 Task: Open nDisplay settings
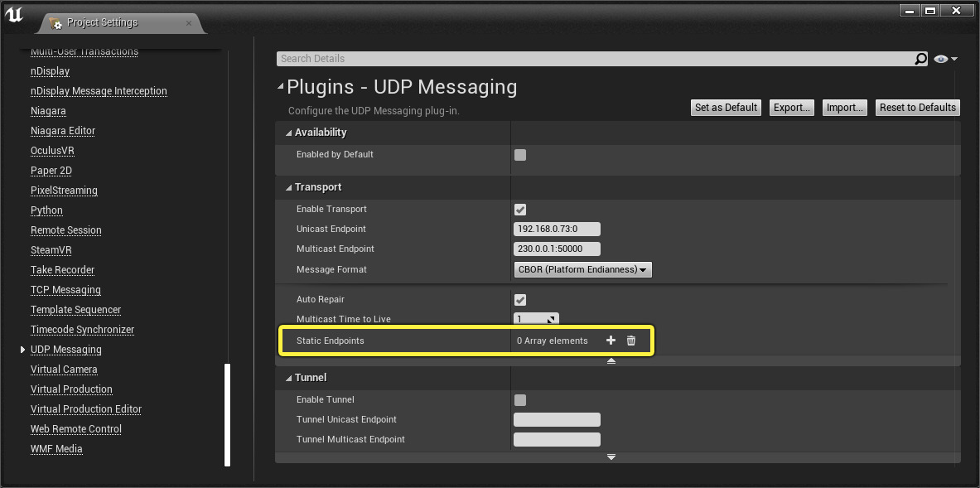50,71
